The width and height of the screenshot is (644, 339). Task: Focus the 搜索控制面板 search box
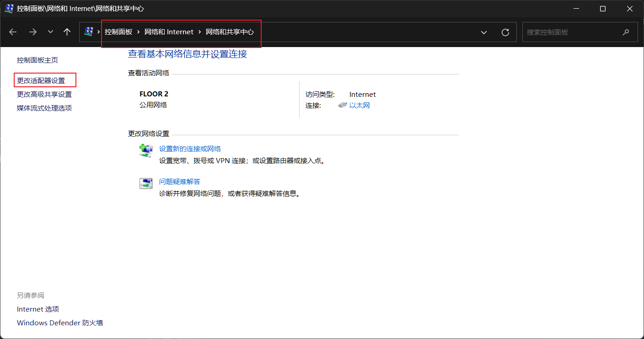[x=580, y=32]
